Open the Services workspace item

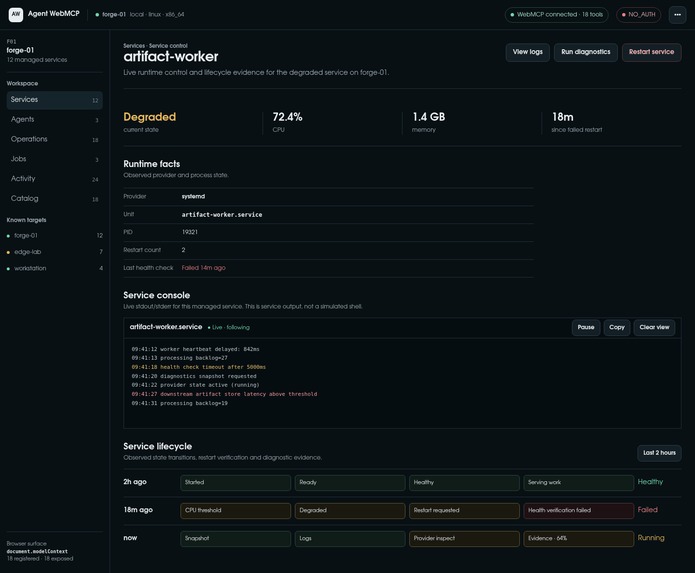pyautogui.click(x=55, y=100)
